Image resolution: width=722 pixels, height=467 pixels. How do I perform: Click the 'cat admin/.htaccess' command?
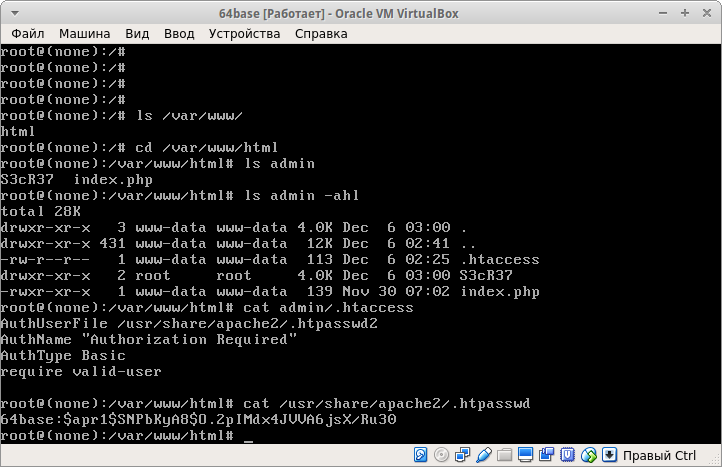(328, 308)
